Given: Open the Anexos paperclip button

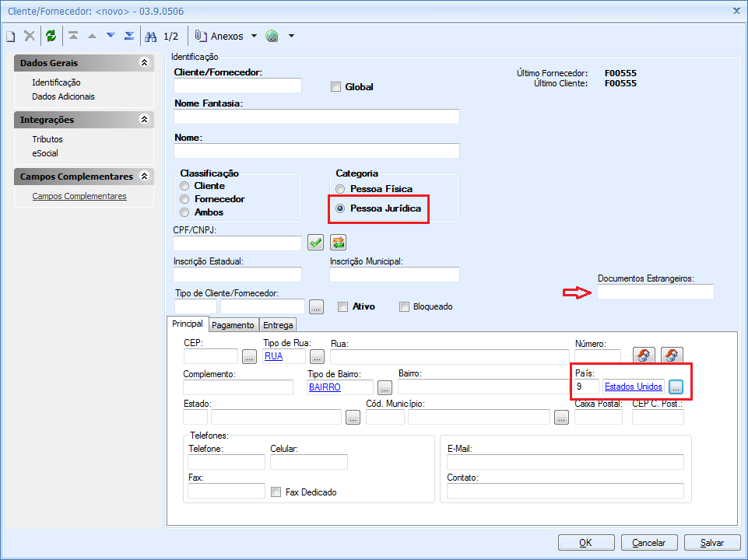Looking at the screenshot, I should tap(219, 37).
